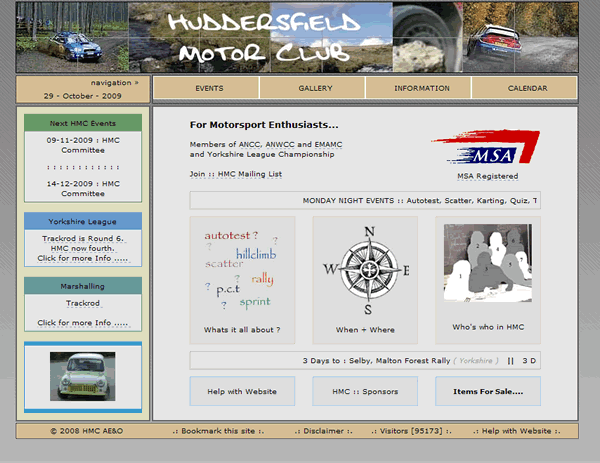Join the HMC Mailing List link
Image resolution: width=600 pixels, height=463 pixels.
point(236,174)
